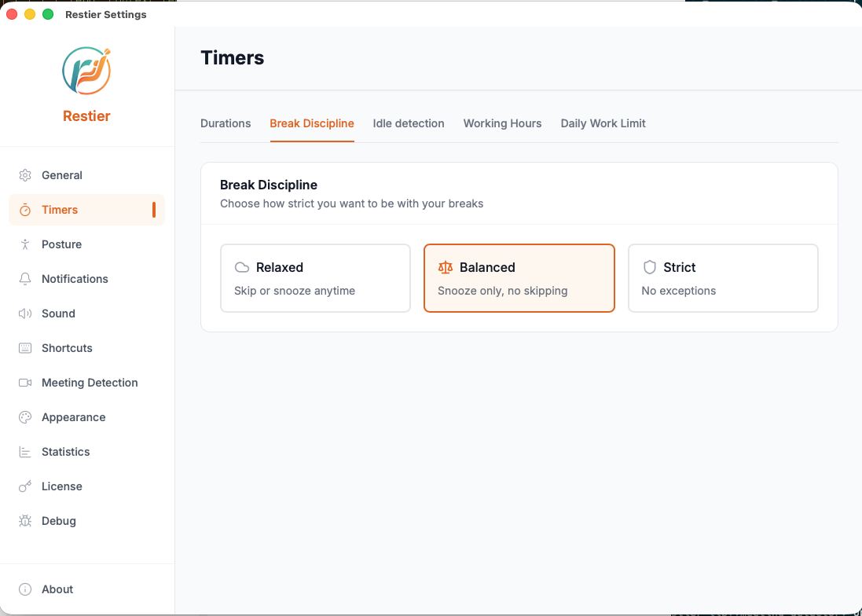This screenshot has width=862, height=616.
Task: Switch to the Idle detection tab
Action: 409,123
